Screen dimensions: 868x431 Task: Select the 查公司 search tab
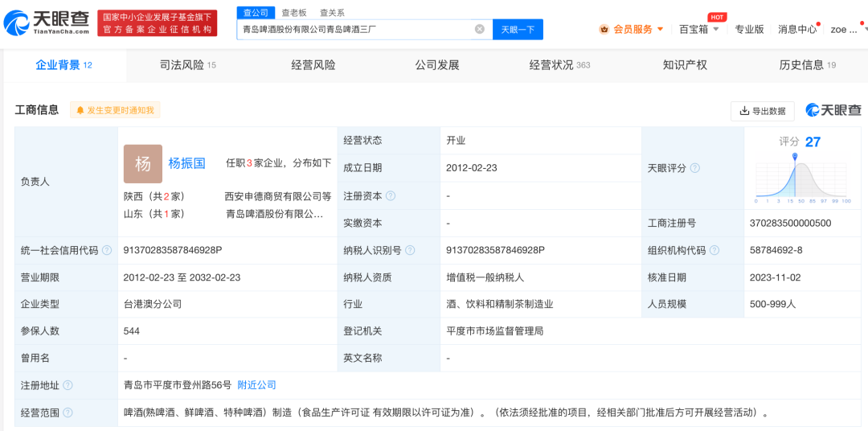click(x=256, y=12)
